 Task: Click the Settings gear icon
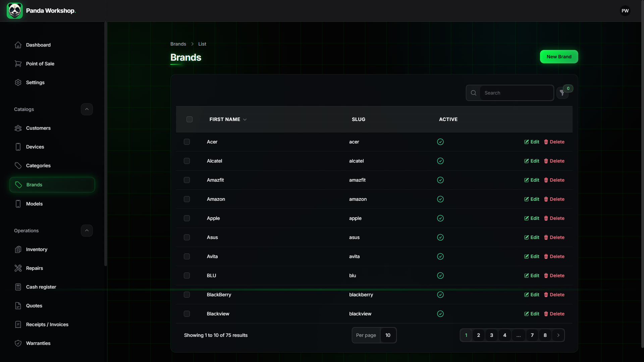18,82
